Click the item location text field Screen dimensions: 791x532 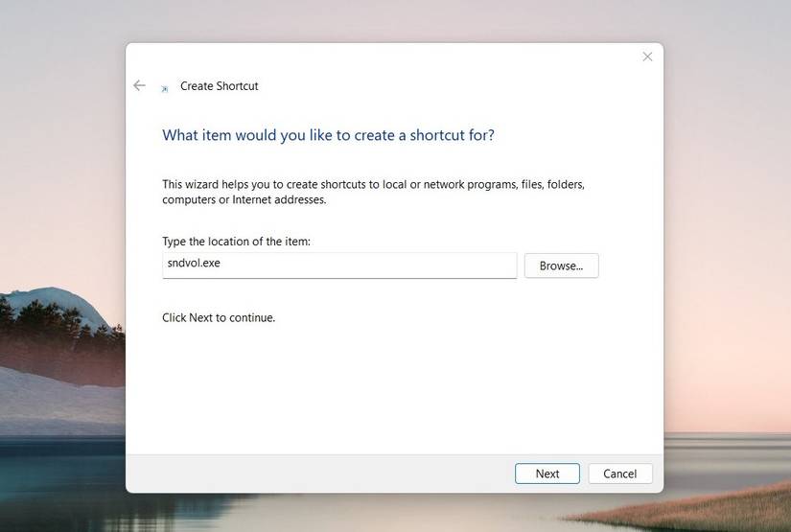click(339, 266)
